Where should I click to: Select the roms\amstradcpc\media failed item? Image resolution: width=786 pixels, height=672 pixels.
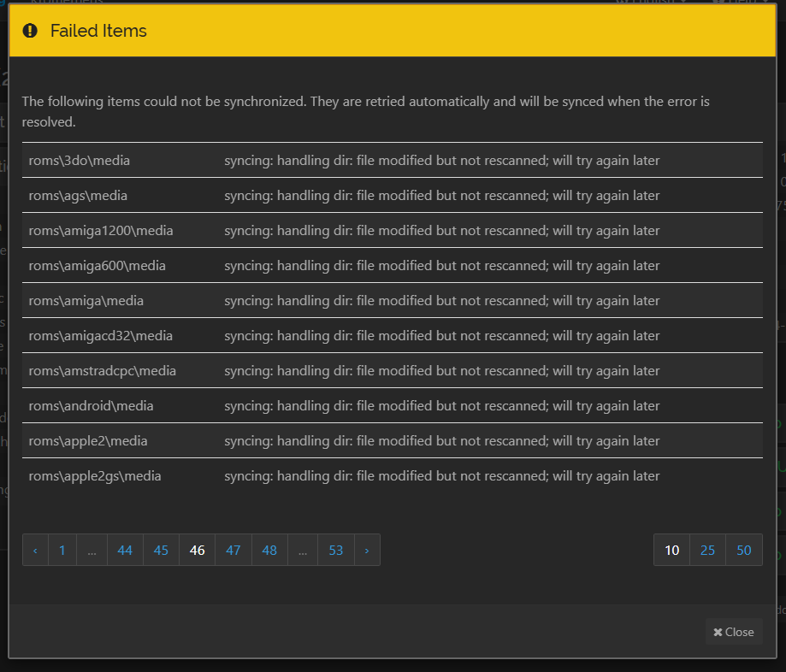(x=103, y=370)
